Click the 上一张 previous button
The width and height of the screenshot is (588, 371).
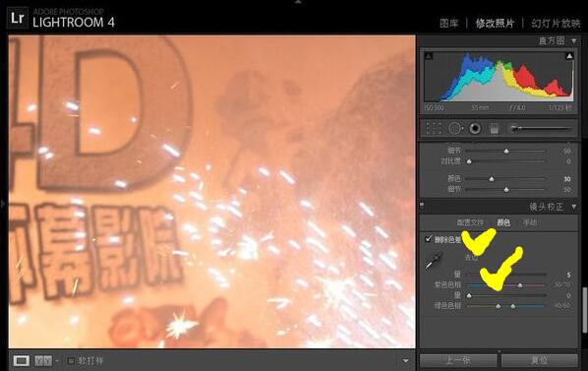point(458,361)
